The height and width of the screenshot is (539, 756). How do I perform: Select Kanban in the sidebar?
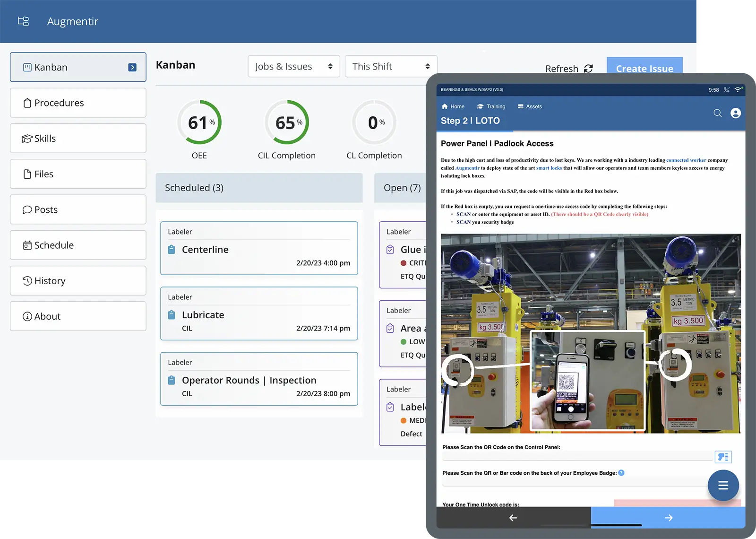coord(78,67)
